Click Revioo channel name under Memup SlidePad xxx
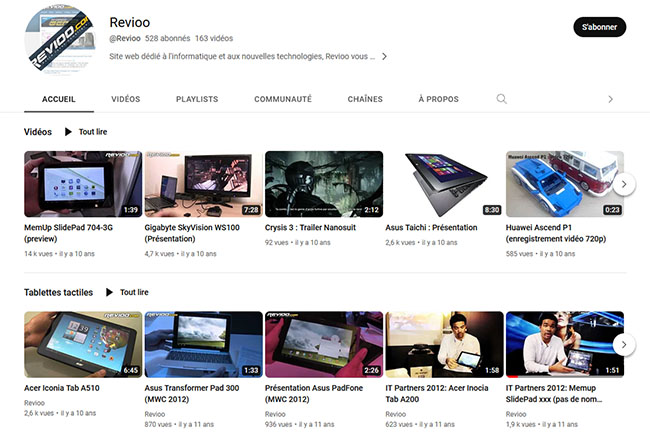650x442 pixels. 516,414
